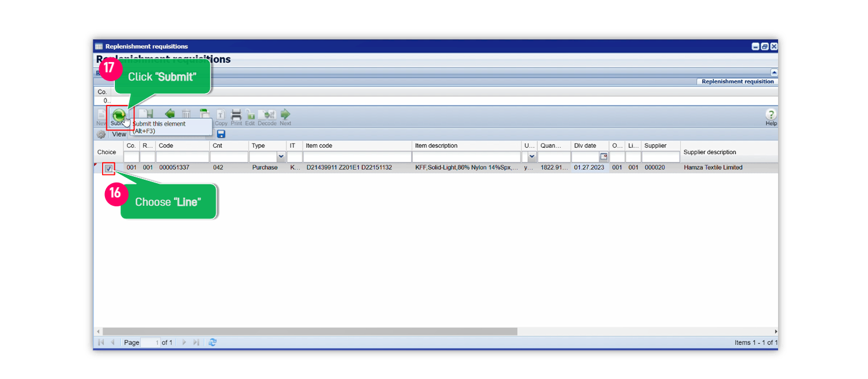The height and width of the screenshot is (379, 868).
Task: Sort by the Supplier description column header
Action: click(729, 152)
